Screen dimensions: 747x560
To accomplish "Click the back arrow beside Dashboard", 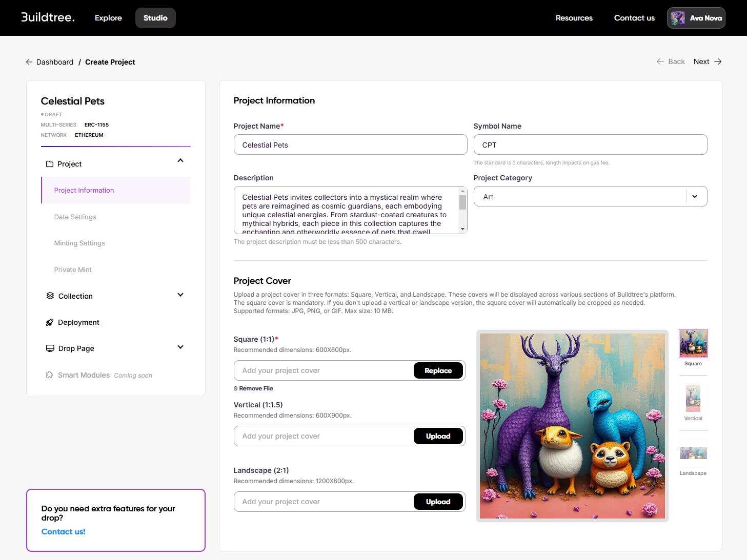I will [29, 62].
